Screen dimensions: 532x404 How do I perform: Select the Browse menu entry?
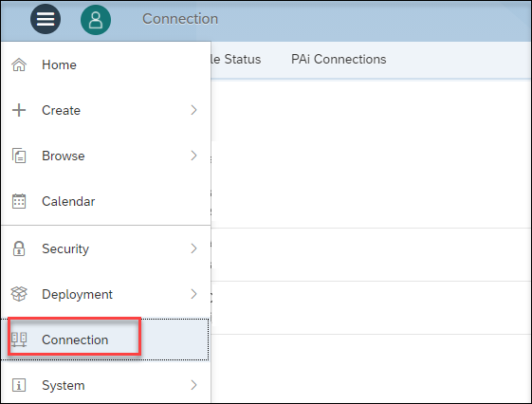[x=105, y=156]
